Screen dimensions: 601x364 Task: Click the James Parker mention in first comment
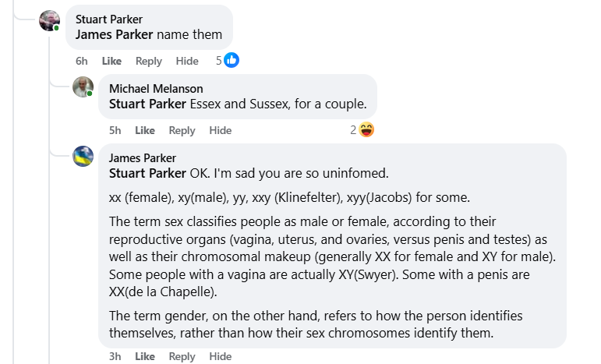pyautogui.click(x=114, y=34)
